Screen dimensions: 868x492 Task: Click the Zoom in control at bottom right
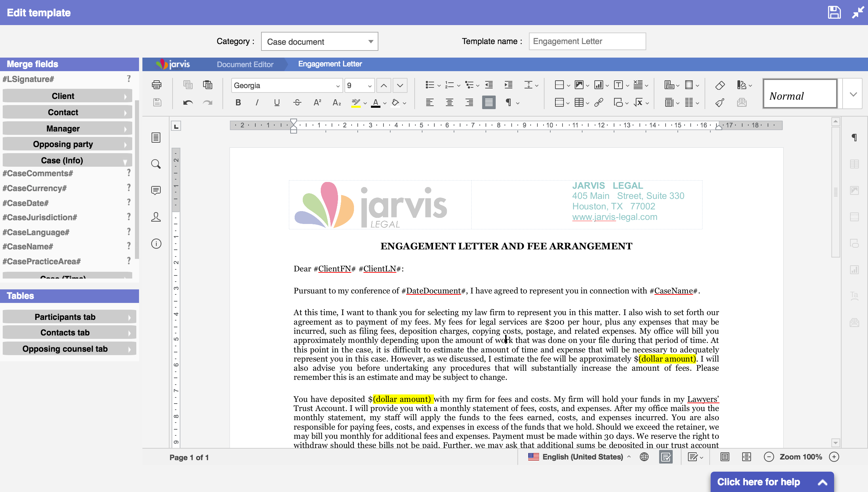tap(834, 457)
